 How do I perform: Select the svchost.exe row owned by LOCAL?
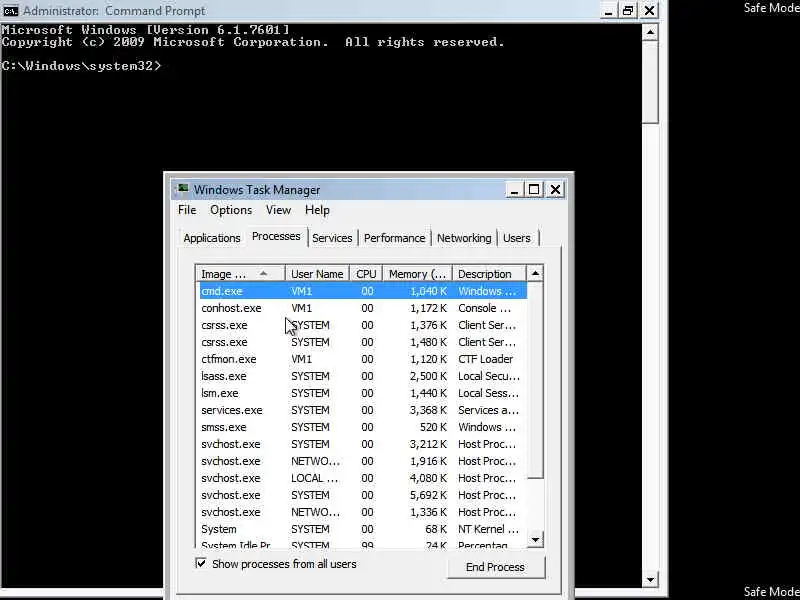coord(362,478)
